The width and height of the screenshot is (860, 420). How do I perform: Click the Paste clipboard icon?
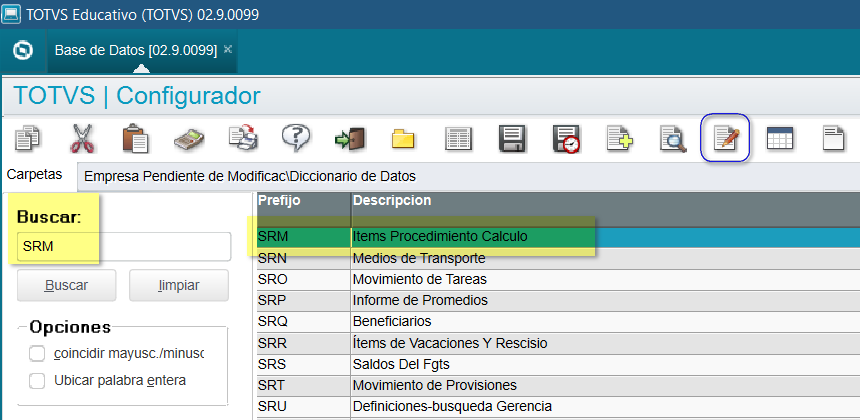135,138
